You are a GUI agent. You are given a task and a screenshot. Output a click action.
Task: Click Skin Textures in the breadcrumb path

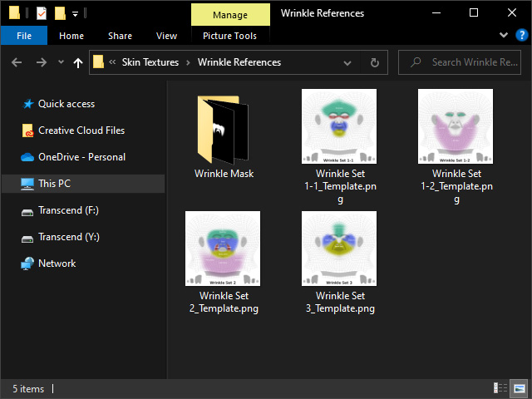pos(154,62)
